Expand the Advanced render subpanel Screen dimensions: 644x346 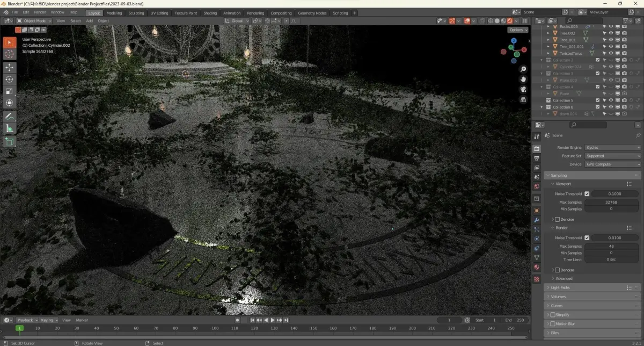click(x=563, y=278)
